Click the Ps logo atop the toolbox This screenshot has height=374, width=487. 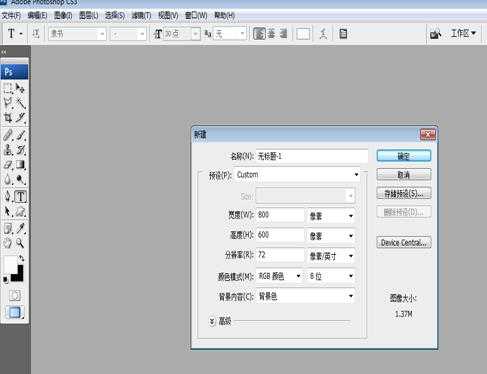pos(15,72)
